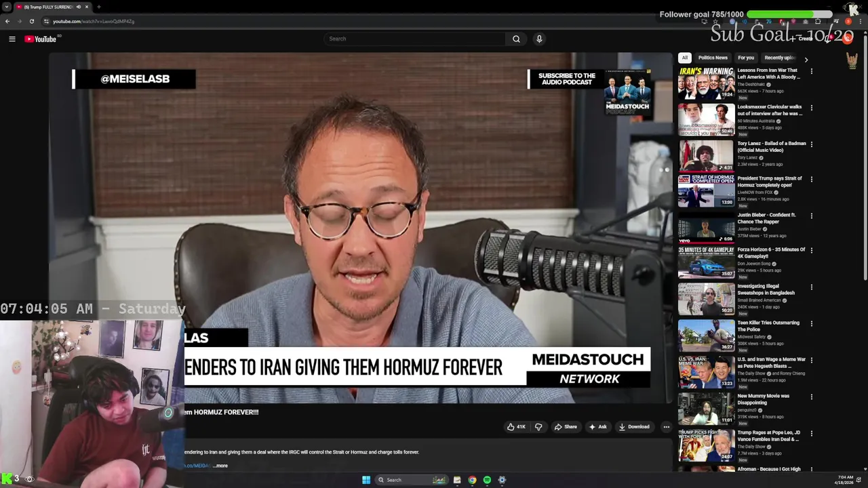Open Chrome from the taskbar
868x488 pixels.
(x=472, y=480)
